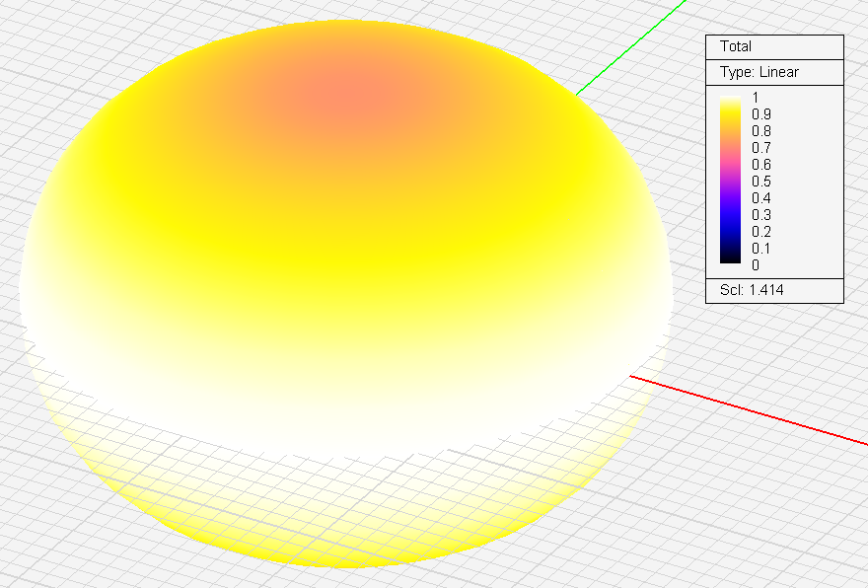The width and height of the screenshot is (868, 588).
Task: Click the orange region atop the dome
Action: [340, 96]
